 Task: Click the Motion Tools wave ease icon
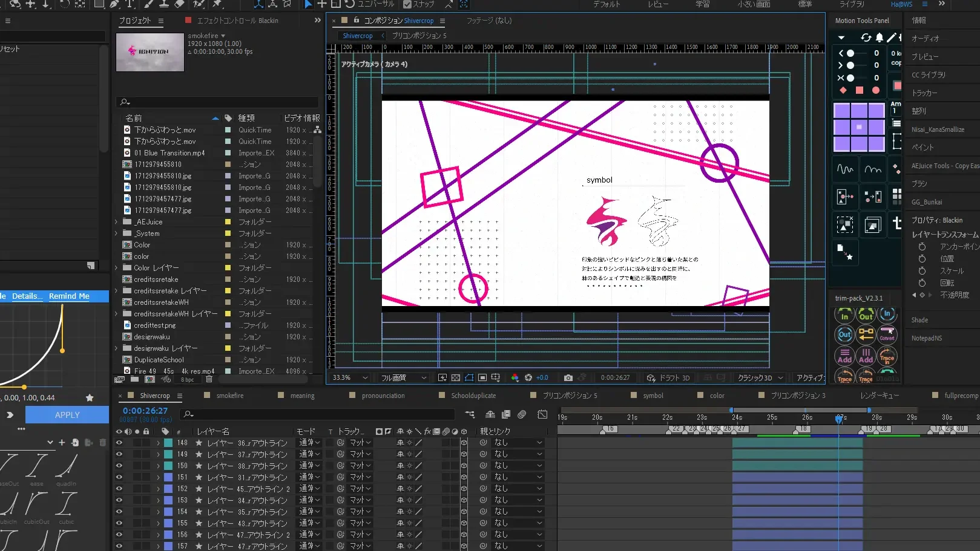coord(845,169)
